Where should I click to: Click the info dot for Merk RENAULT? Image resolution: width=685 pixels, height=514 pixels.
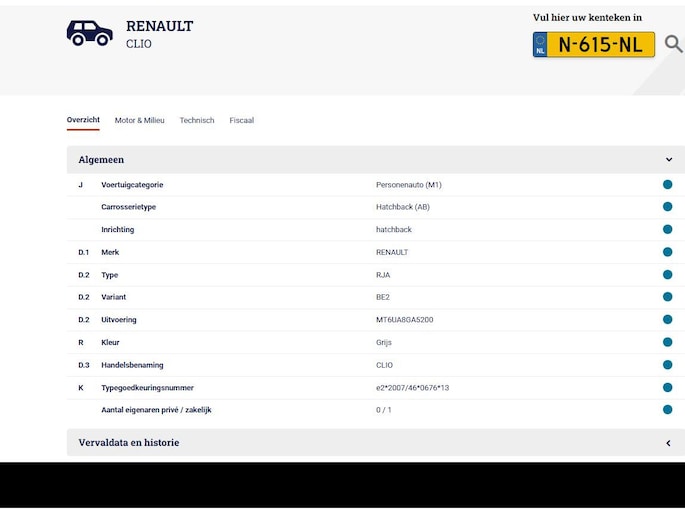pos(667,252)
